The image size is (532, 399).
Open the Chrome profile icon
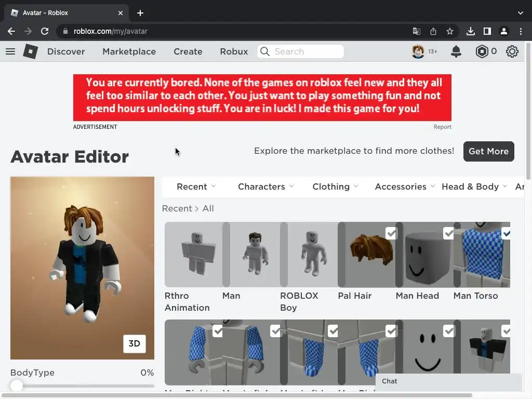(504, 31)
